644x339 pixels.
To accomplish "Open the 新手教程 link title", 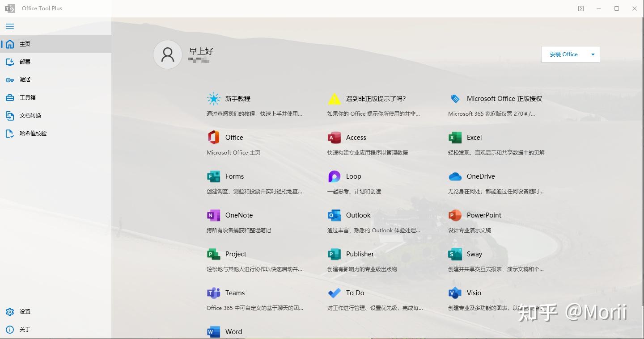I will coord(238,99).
